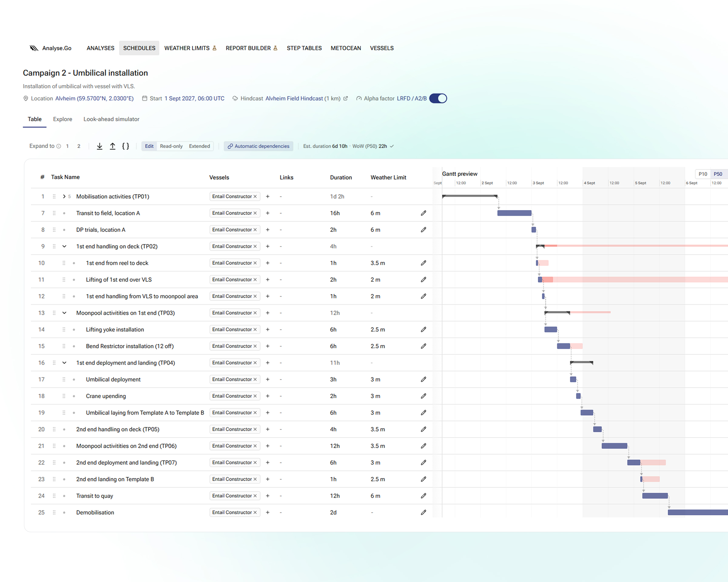Click the download arrow icon in toolbar
Image resolution: width=728 pixels, height=582 pixels.
tap(99, 146)
